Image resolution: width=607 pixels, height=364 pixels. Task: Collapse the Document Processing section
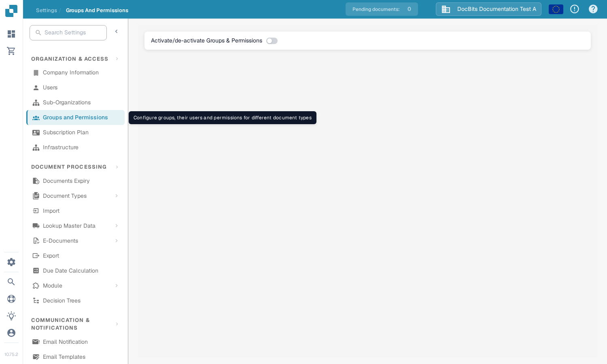tap(117, 167)
